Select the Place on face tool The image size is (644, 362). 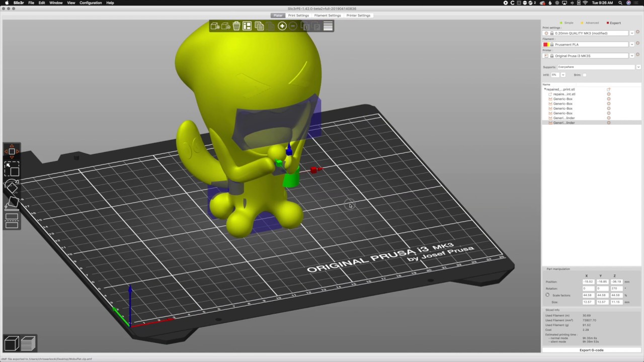coord(12,203)
